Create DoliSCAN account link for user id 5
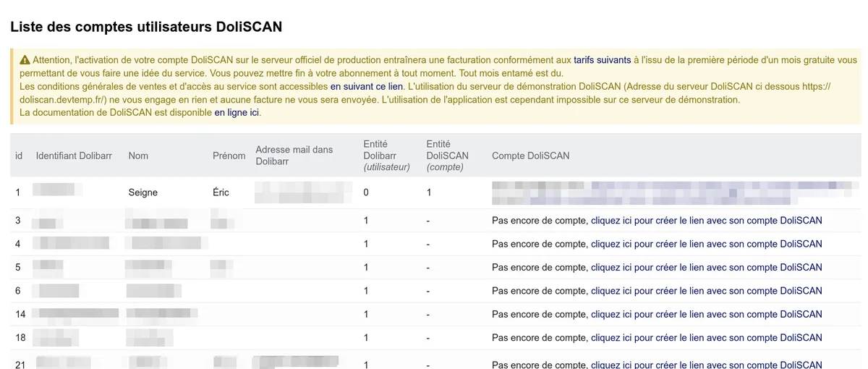Viewport: 868px width, 369px height. pyautogui.click(x=707, y=267)
